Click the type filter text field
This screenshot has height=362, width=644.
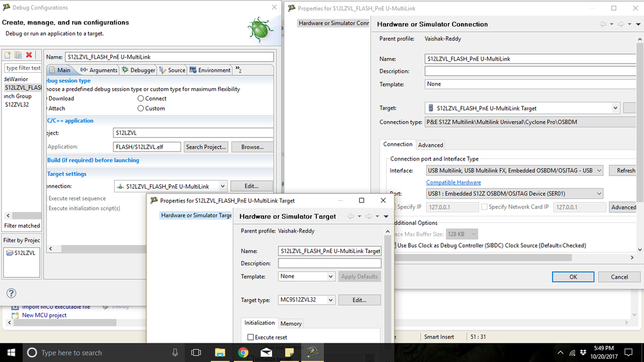23,68
